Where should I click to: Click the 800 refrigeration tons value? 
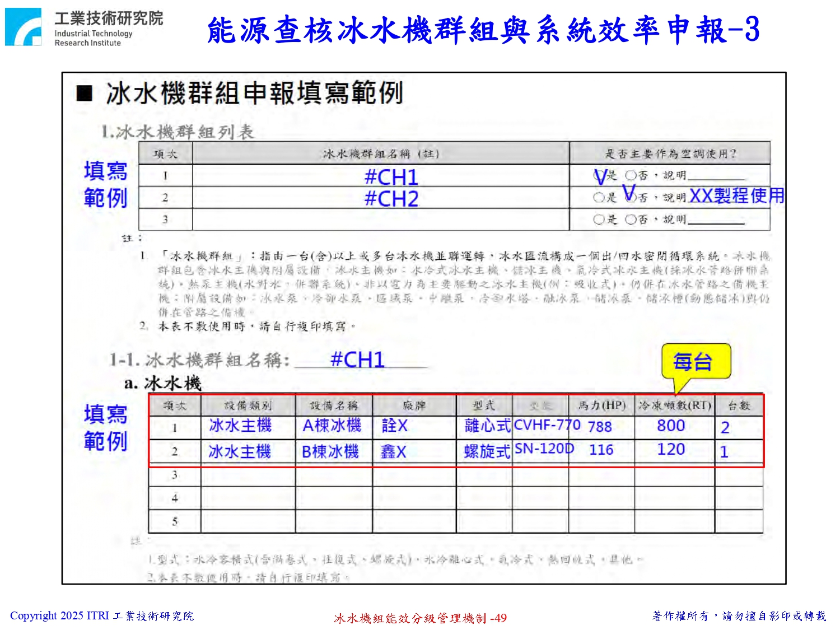(671, 426)
